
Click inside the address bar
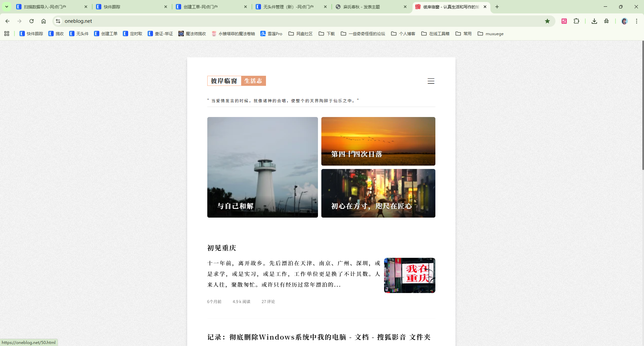pos(134,21)
